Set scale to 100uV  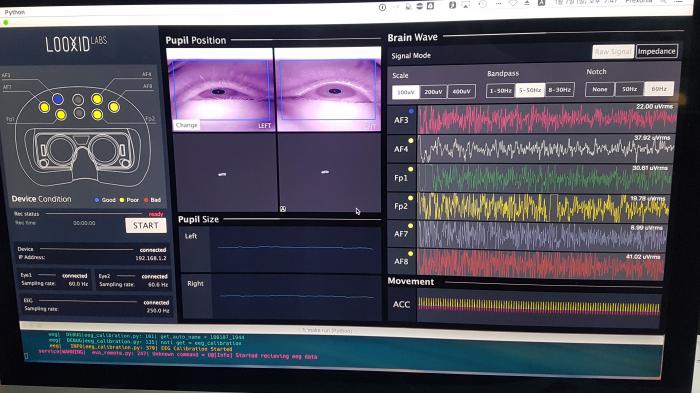[405, 92]
